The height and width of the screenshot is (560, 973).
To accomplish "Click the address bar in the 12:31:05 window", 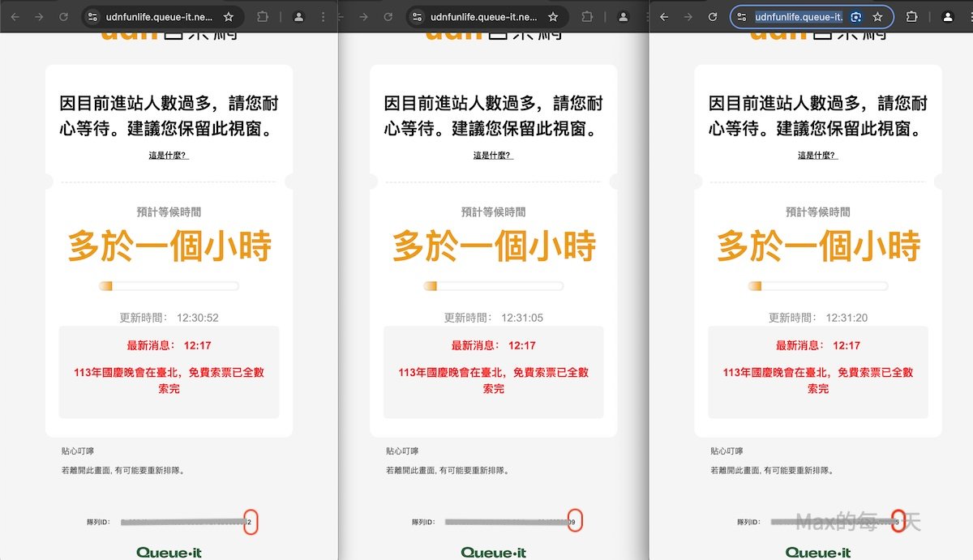I will pyautogui.click(x=483, y=16).
